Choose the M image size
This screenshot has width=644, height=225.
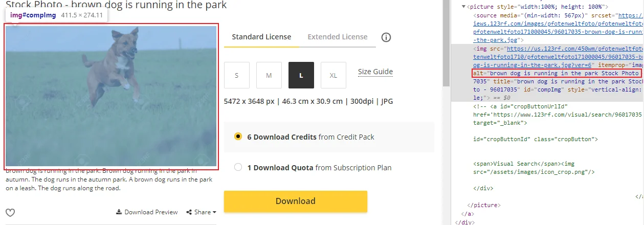(x=269, y=75)
